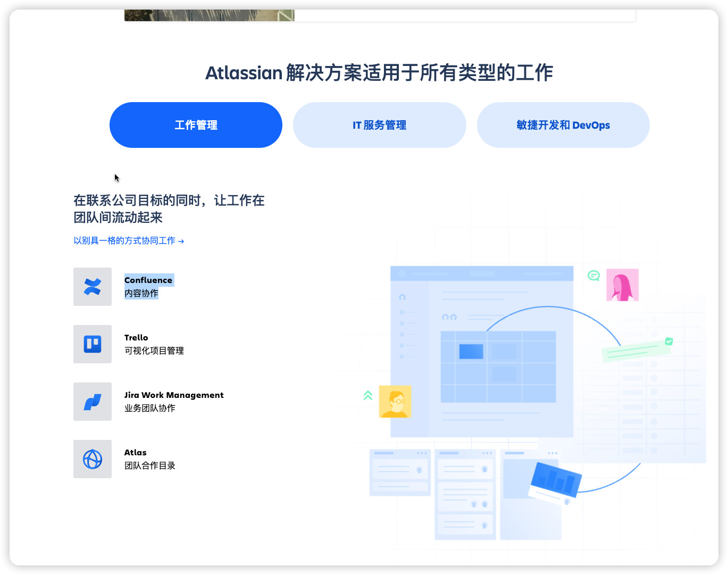Click the green chat bubble icon in illustration

click(593, 276)
